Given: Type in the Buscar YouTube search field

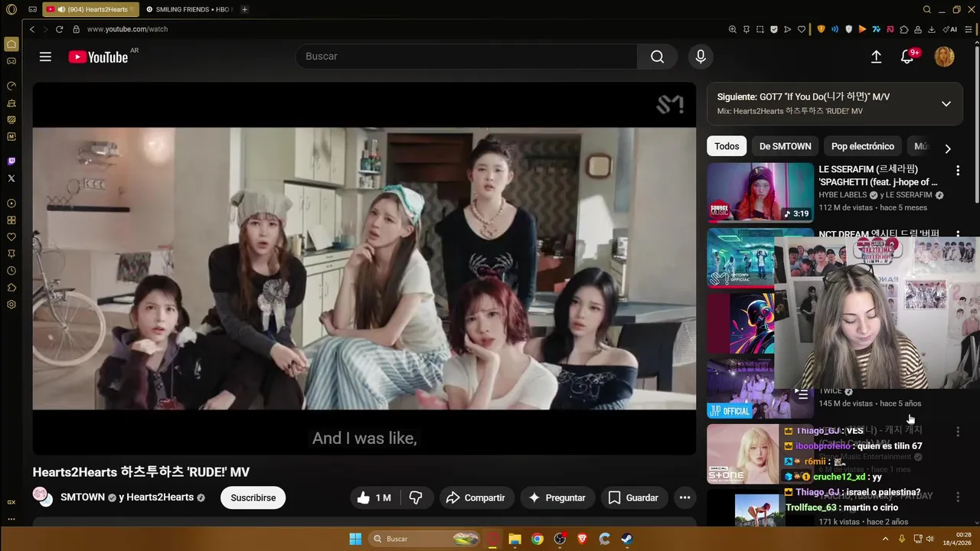Looking at the screenshot, I should coord(467,57).
